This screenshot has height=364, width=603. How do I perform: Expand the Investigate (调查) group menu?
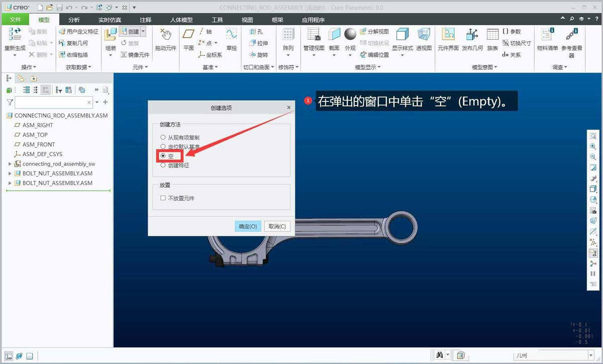pos(560,67)
